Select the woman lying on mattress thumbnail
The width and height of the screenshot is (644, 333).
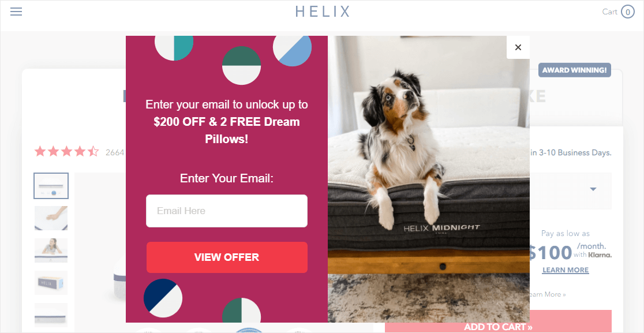point(51,250)
